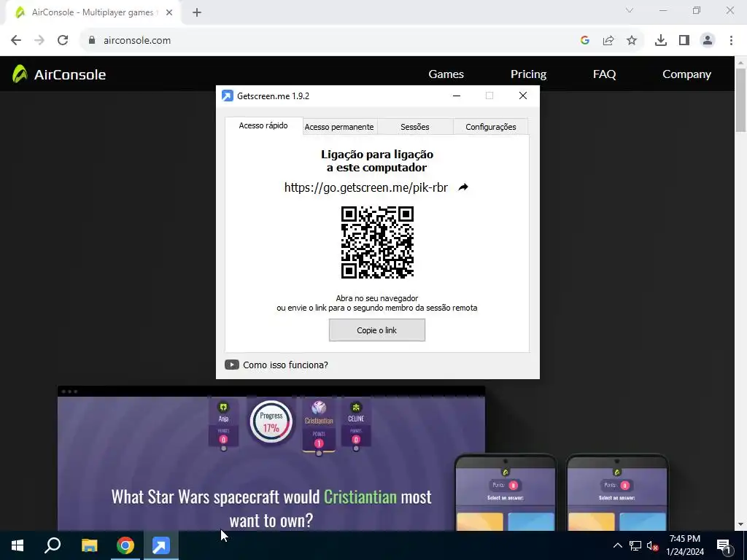The width and height of the screenshot is (747, 560).
Task: Click the scrollbar down arrow
Action: tap(741, 524)
